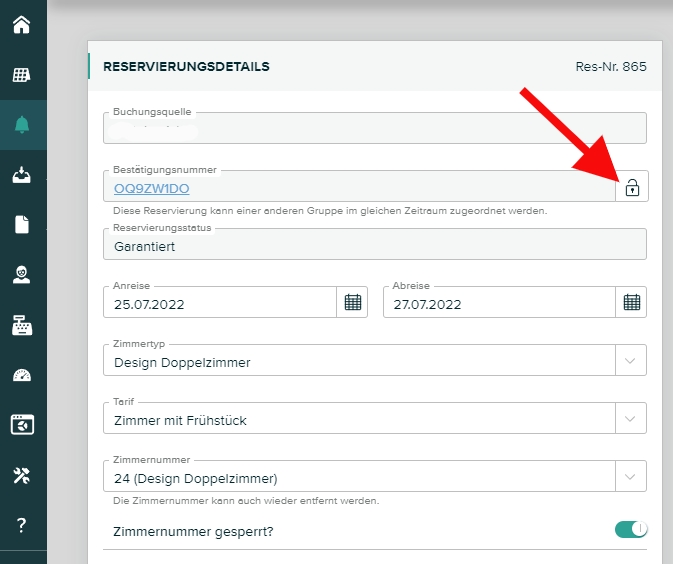Click the Reservierungsstatus field
This screenshot has width=673, height=564.
374,245
